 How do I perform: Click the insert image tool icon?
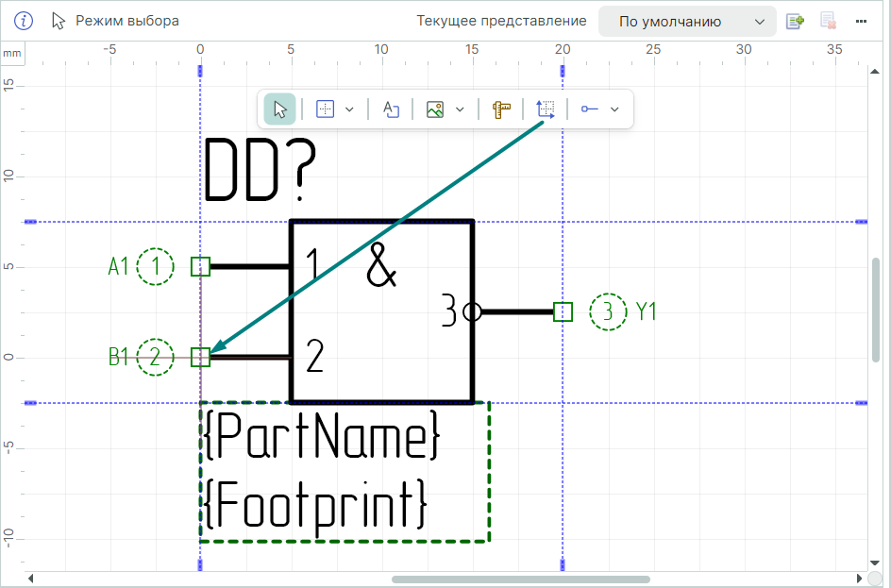435,109
